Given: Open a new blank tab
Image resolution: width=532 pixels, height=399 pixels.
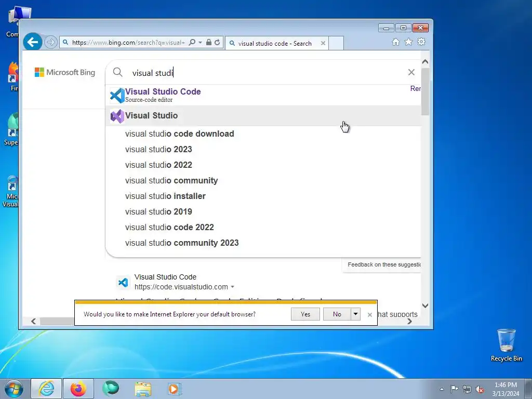Looking at the screenshot, I should 336,43.
